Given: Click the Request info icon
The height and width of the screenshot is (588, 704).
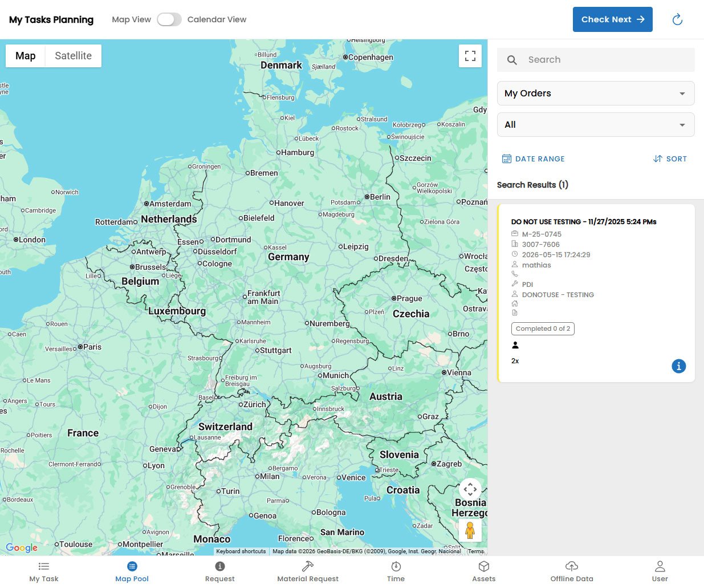Looking at the screenshot, I should [220, 566].
